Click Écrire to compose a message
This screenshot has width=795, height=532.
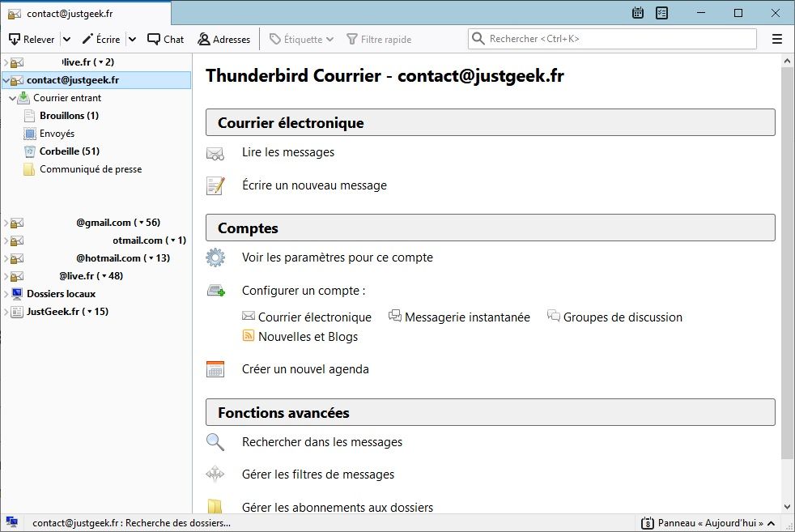[101, 39]
